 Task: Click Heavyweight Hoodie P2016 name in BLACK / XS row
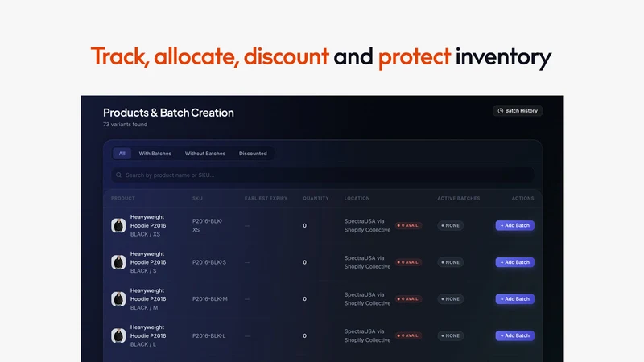pyautogui.click(x=148, y=221)
